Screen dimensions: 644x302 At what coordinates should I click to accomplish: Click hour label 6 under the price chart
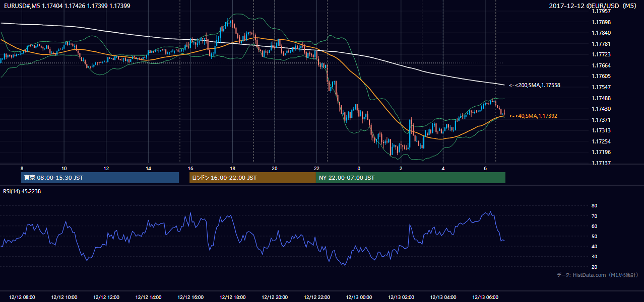[x=485, y=168]
